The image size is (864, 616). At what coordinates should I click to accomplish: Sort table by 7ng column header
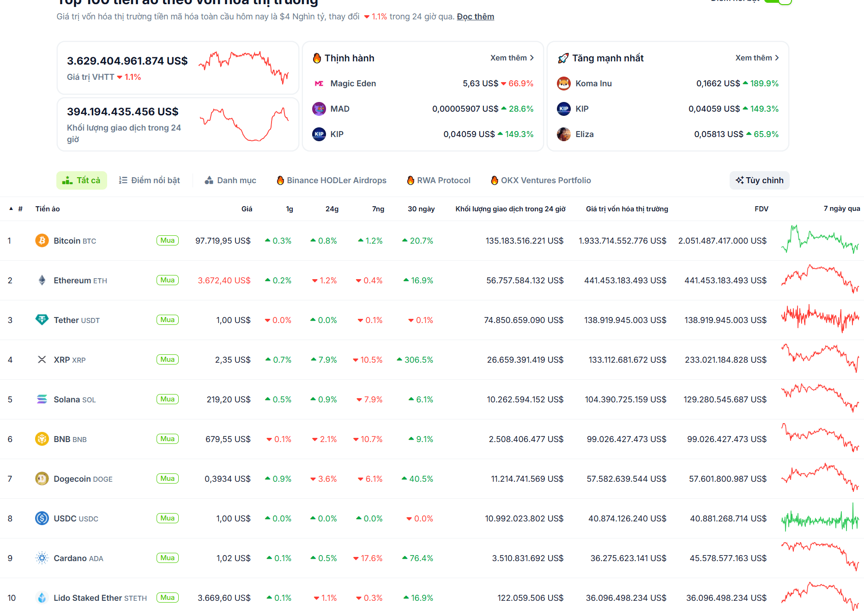click(378, 209)
